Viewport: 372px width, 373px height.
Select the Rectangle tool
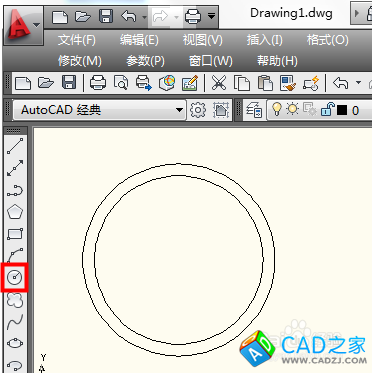15,234
